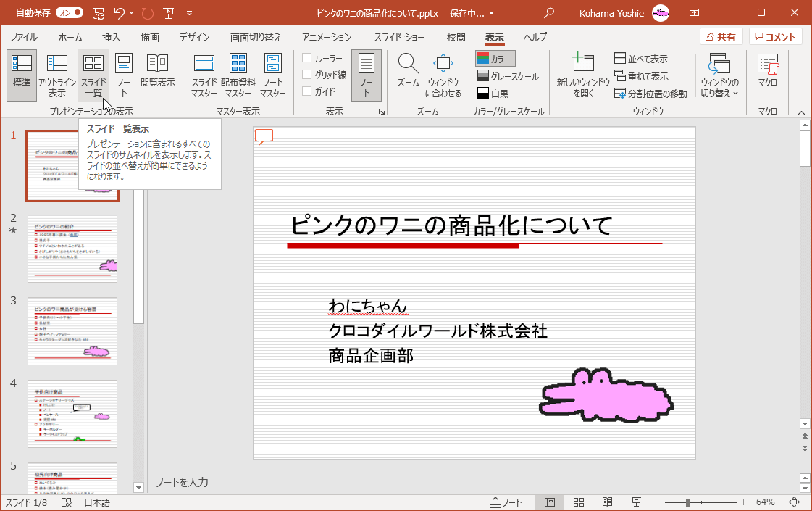Click ウィンドウに合わせる to fit window
Screen dimensions: 812x511
click(x=442, y=75)
